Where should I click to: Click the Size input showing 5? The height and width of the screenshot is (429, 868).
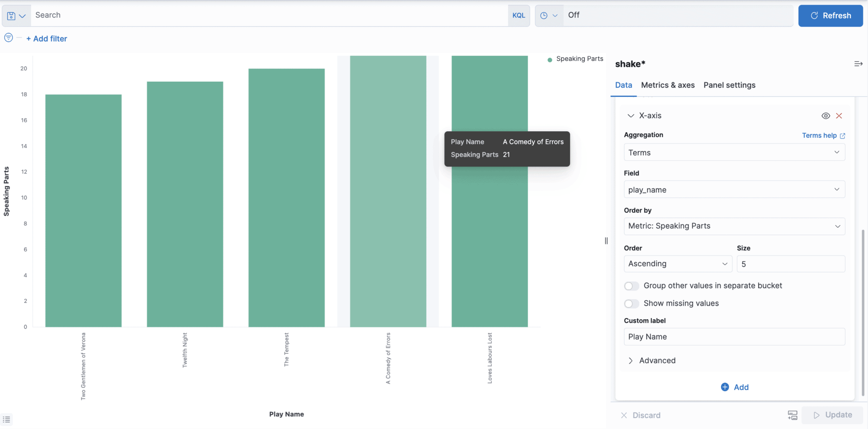click(x=790, y=263)
